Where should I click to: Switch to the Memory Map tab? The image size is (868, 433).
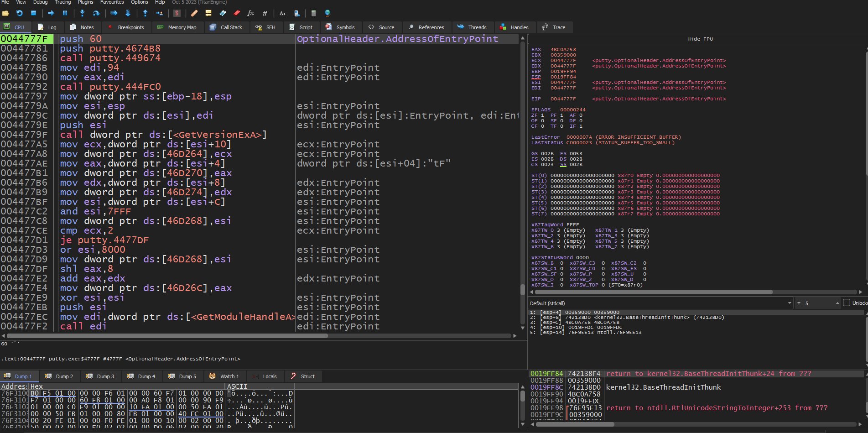177,27
